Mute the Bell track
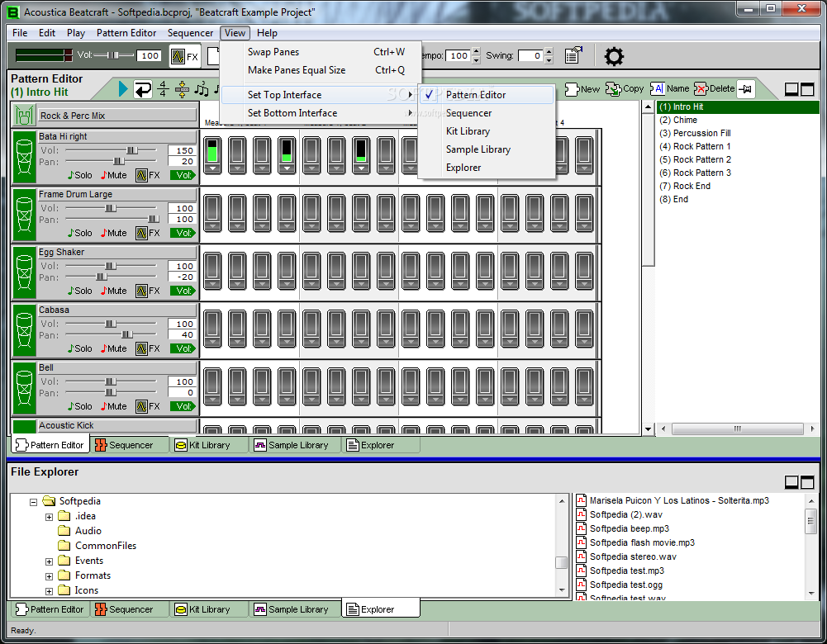Image resolution: width=827 pixels, height=644 pixels. (114, 407)
